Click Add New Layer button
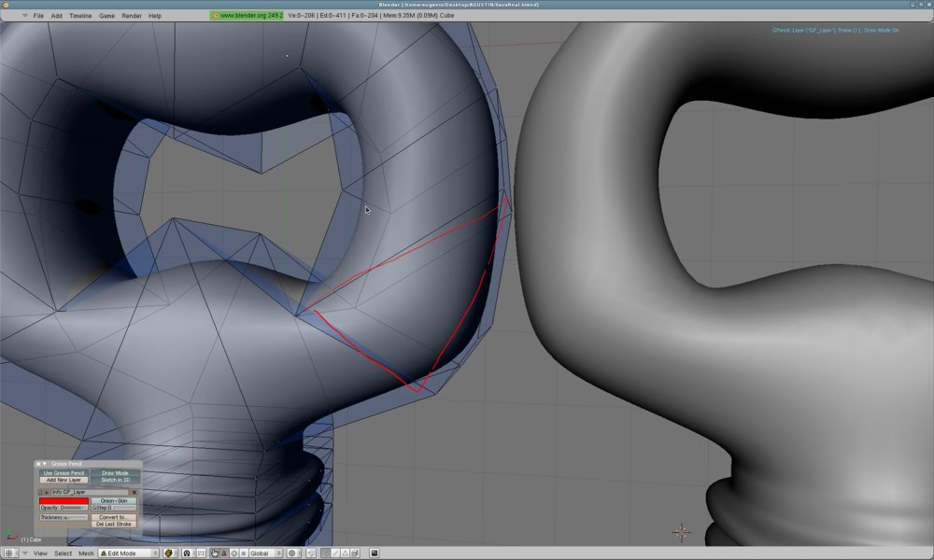 pos(64,480)
